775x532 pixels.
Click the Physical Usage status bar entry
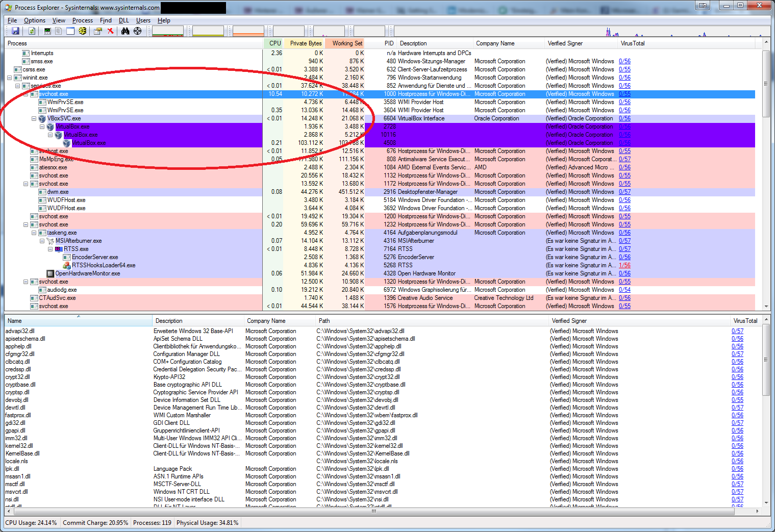(x=207, y=523)
